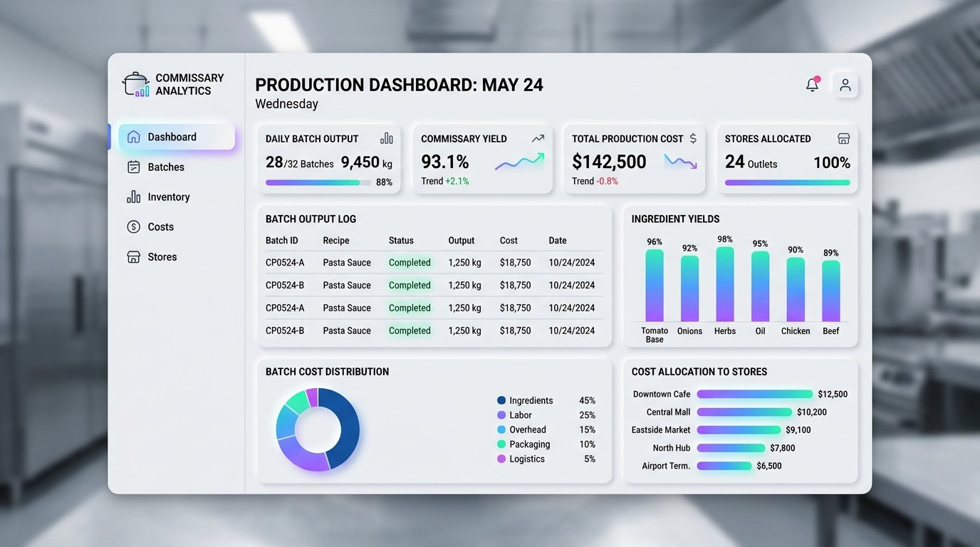Click the Labor legend color dot
Screen dimensions: 980x547
pyautogui.click(x=501, y=415)
